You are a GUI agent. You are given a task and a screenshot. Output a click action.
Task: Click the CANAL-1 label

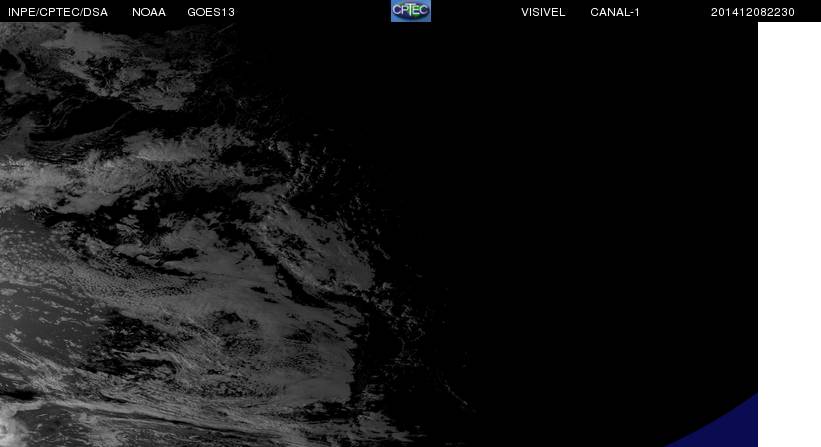[615, 12]
